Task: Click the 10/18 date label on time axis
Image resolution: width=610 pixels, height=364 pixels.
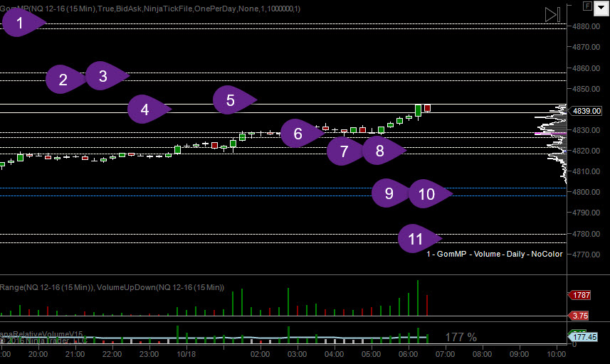Action: (x=186, y=354)
